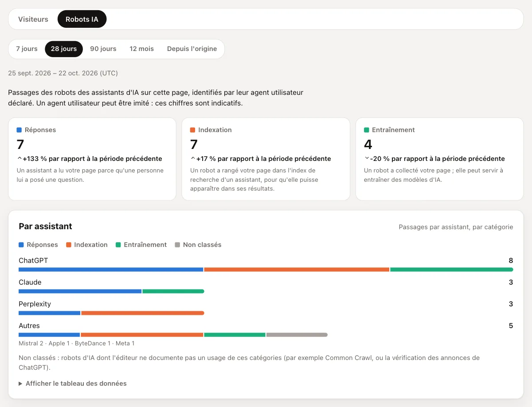Click the +133 % comparison text
This screenshot has width=532, height=407.
[x=92, y=159]
